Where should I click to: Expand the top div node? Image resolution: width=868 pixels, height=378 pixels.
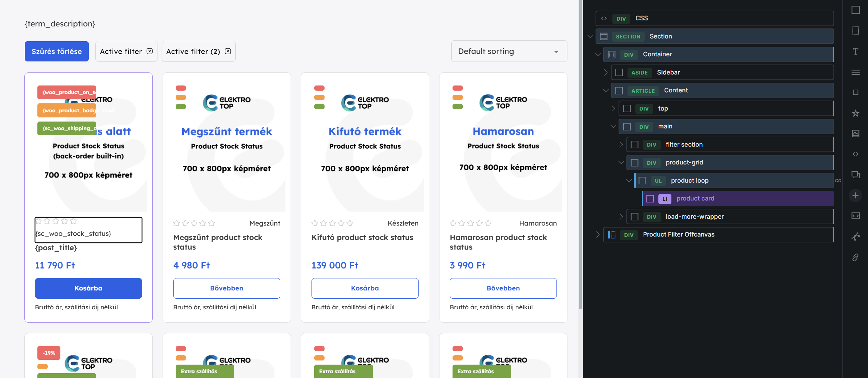[x=613, y=108]
